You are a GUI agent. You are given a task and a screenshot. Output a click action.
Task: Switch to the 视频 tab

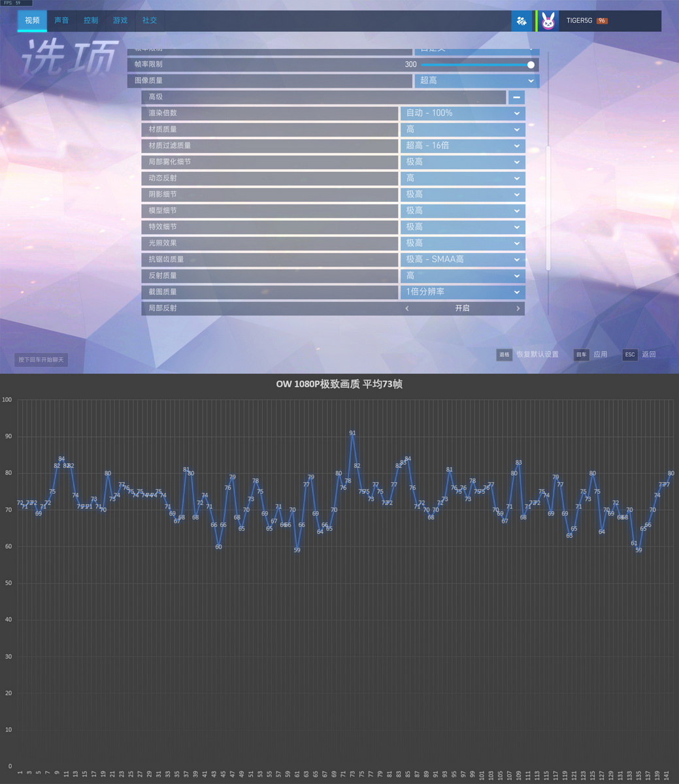pos(32,21)
